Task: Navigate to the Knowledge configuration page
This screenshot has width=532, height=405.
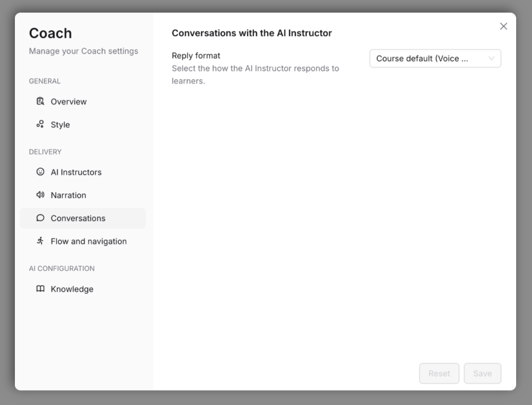Action: click(71, 288)
